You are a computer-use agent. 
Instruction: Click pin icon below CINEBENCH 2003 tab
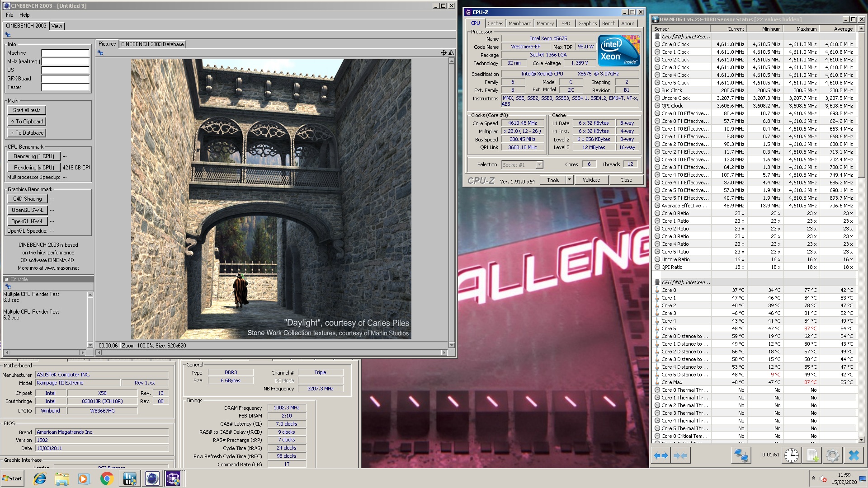pos(8,35)
